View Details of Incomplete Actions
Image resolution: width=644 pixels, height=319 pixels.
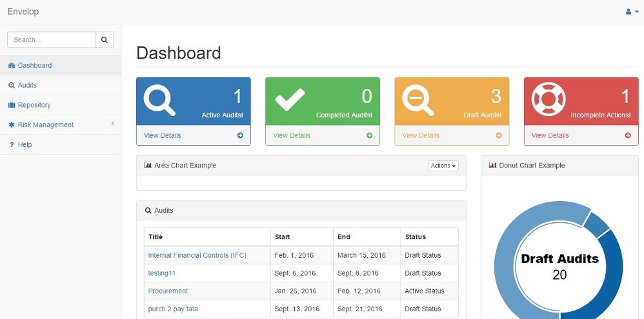click(x=550, y=135)
